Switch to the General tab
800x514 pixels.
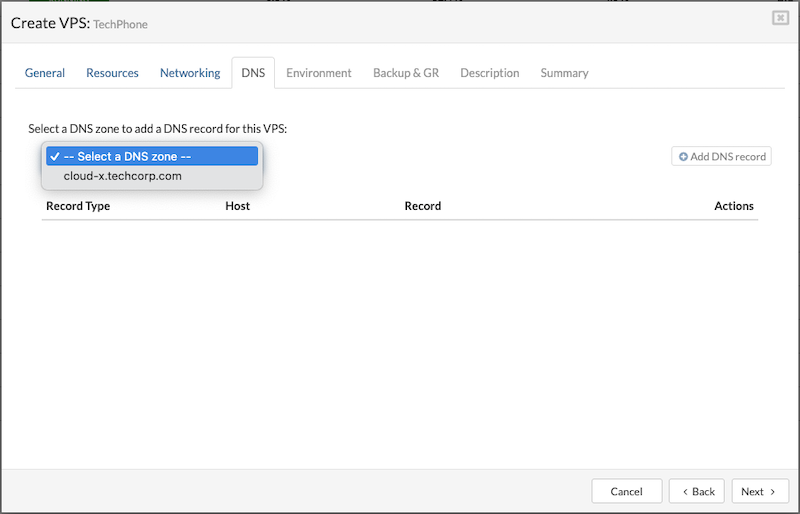pos(45,73)
